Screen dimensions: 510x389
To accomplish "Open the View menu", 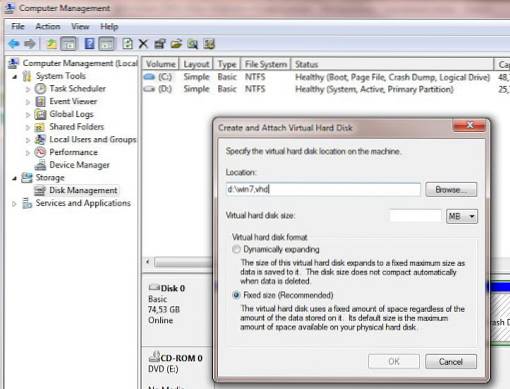I will (x=80, y=26).
